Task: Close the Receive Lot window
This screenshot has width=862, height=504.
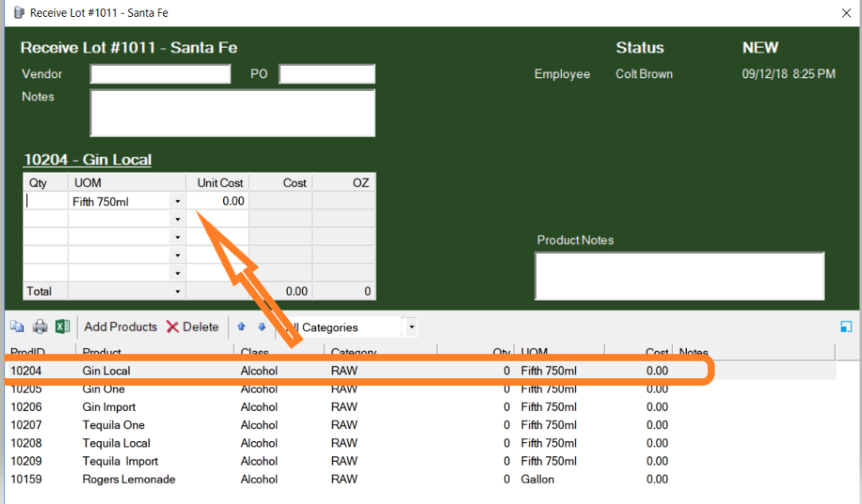Action: point(846,13)
